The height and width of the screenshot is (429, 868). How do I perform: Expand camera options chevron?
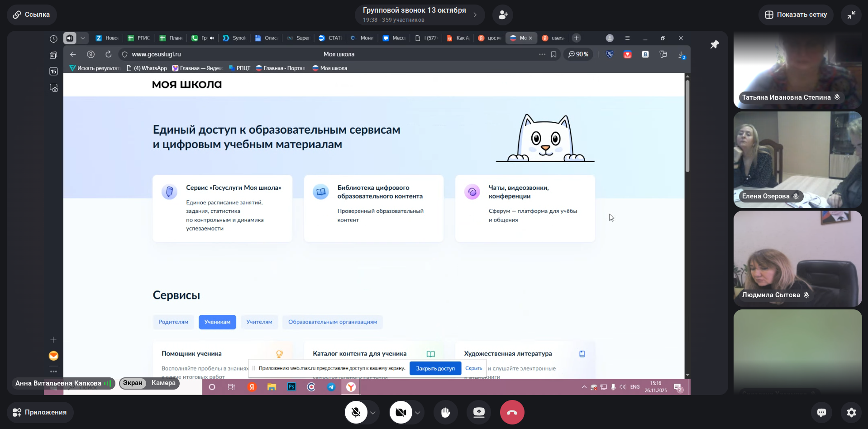[x=418, y=413]
